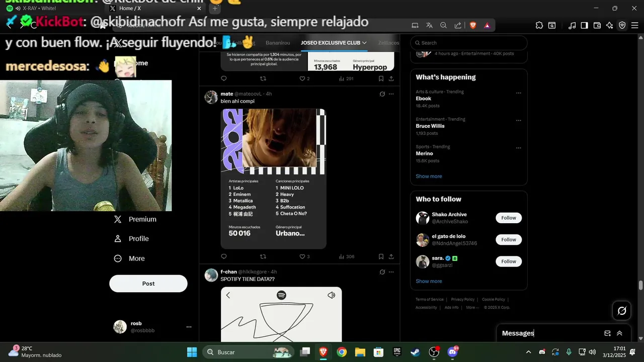This screenshot has width=644, height=362.
Task: Show more trends in What's happening
Action: click(x=429, y=176)
